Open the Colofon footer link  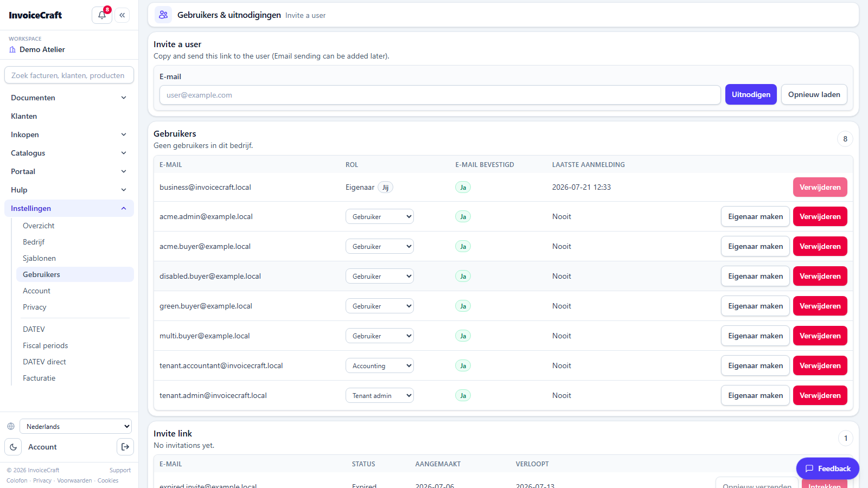click(x=17, y=480)
